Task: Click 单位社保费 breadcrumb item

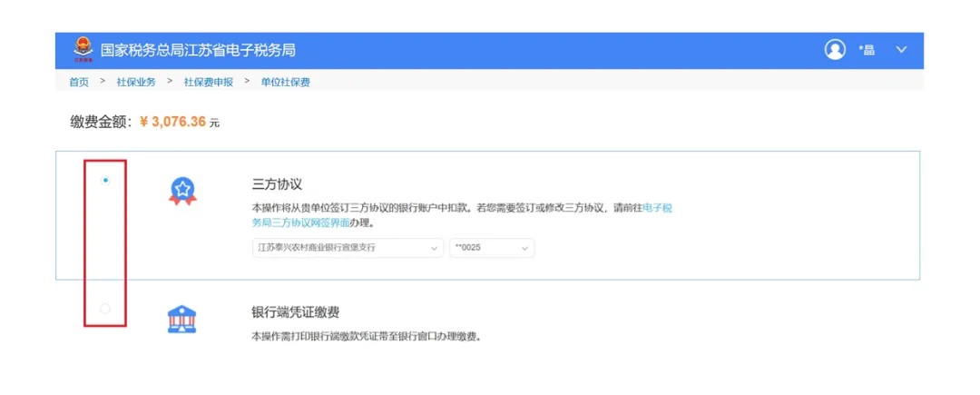Action: (285, 82)
